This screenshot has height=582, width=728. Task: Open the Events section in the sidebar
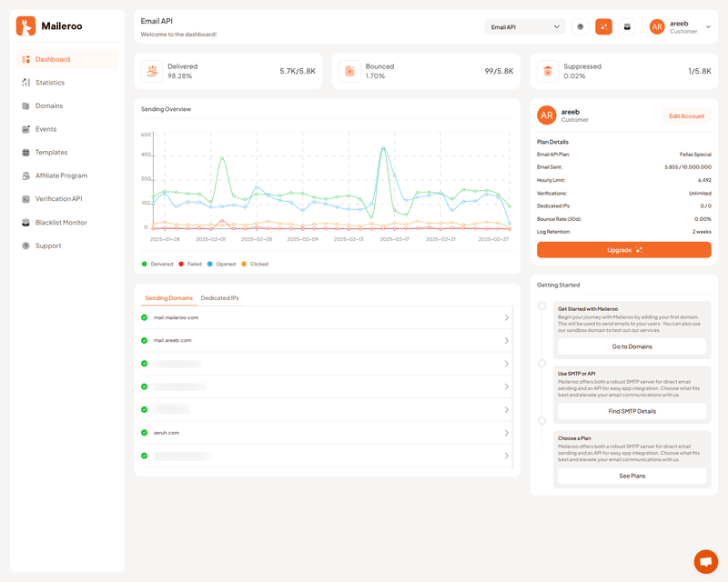45,129
